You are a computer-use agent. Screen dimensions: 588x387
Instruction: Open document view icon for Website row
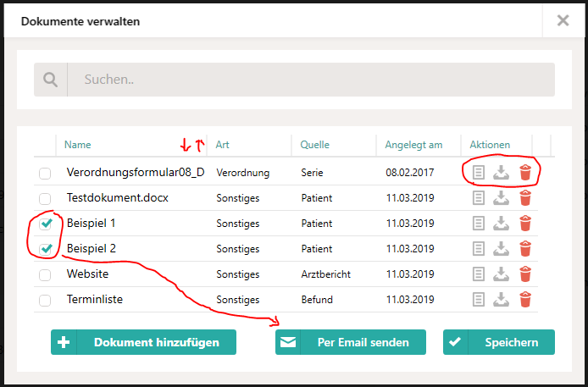[x=478, y=274]
